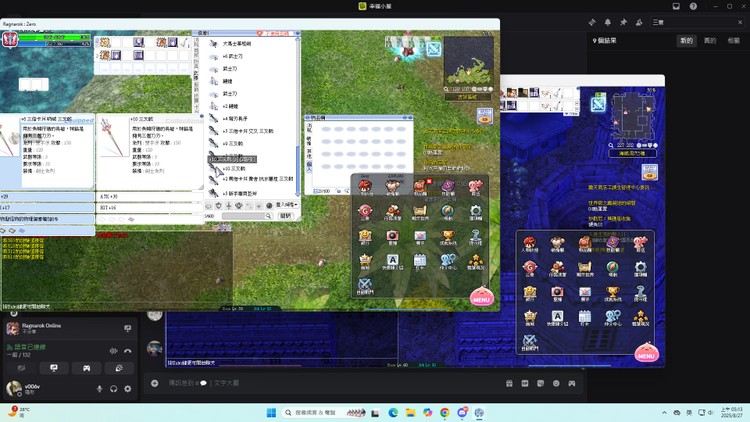This screenshot has height=422, width=750.
Task: Open the camera icon in the blue dungeon window menu
Action: [x=557, y=292]
